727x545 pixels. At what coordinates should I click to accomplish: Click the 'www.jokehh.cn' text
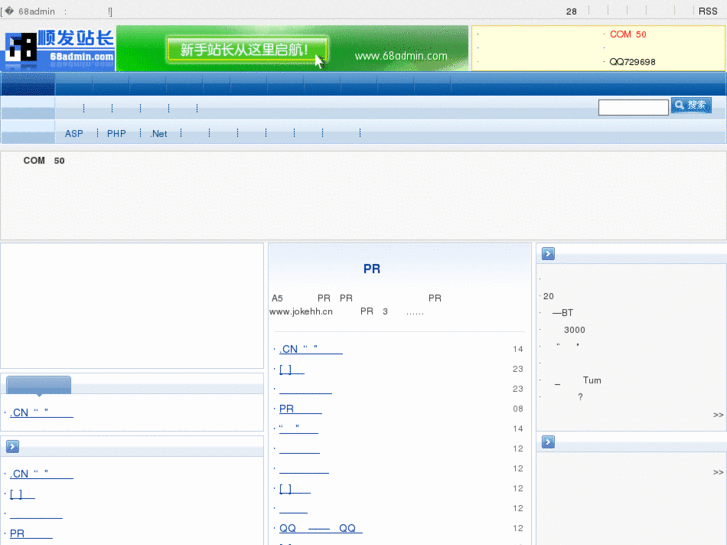tap(301, 312)
